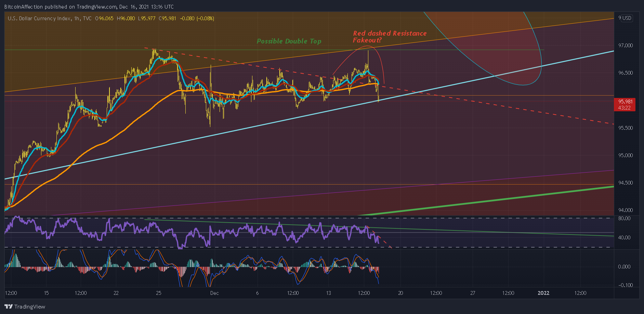This screenshot has width=644, height=314.
Task: Click the 94.500 price axis label
Action: (x=626, y=183)
